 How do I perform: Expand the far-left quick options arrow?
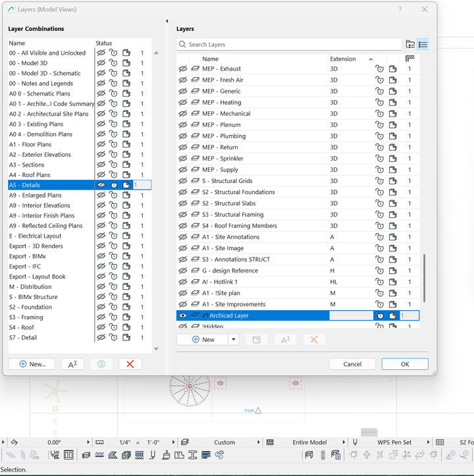[x=3, y=442]
